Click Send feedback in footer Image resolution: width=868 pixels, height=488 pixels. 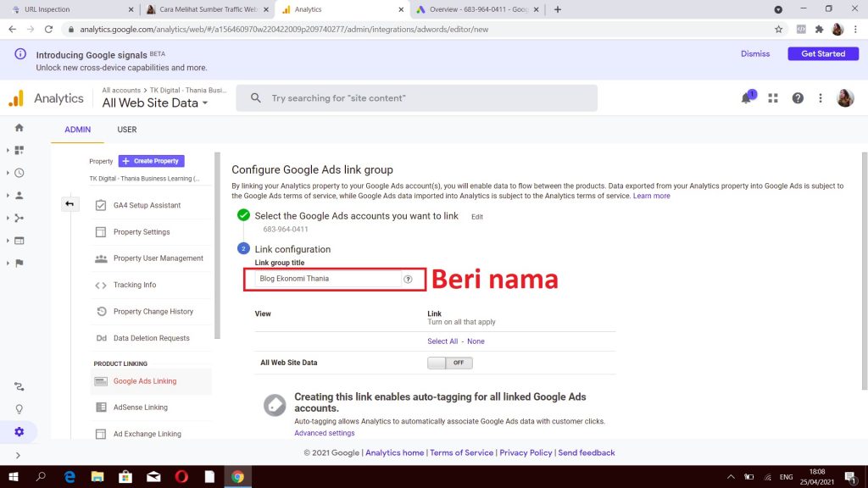pos(587,452)
